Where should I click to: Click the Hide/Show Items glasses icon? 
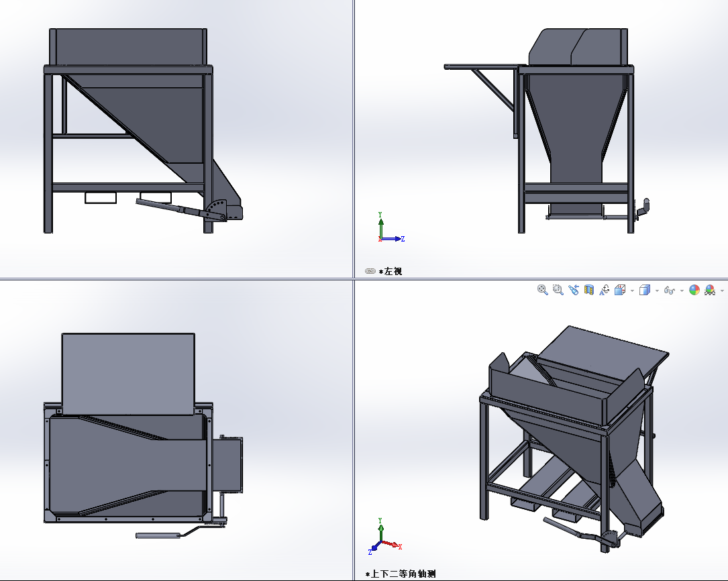(669, 290)
